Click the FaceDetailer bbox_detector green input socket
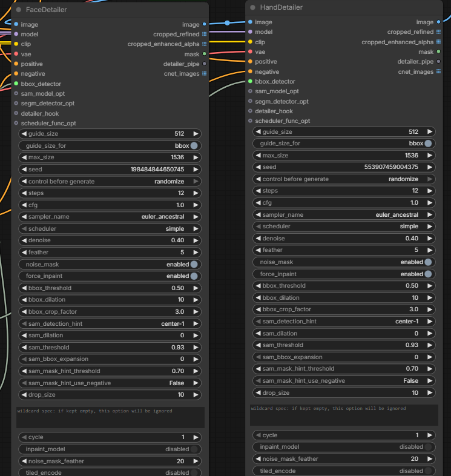 point(16,84)
